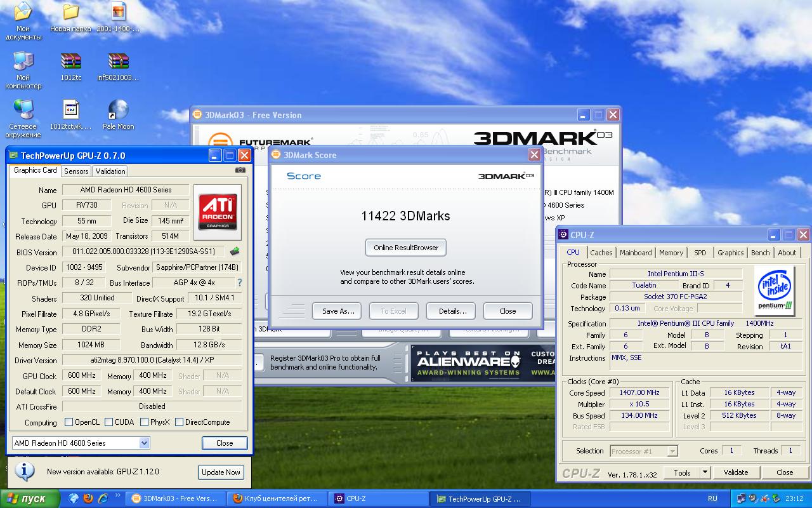
Task: Click the Close button at bottom of CPU-Z
Action: 785,472
